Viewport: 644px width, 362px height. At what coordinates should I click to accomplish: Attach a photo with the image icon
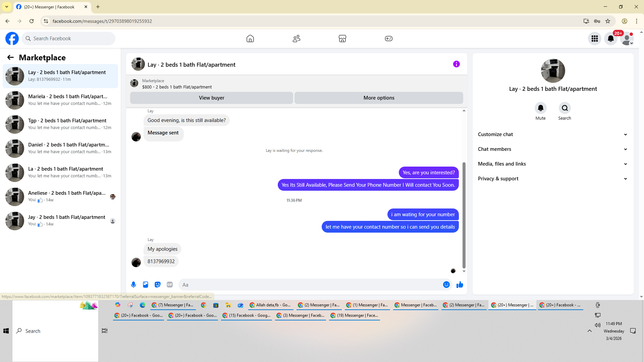[146, 285]
